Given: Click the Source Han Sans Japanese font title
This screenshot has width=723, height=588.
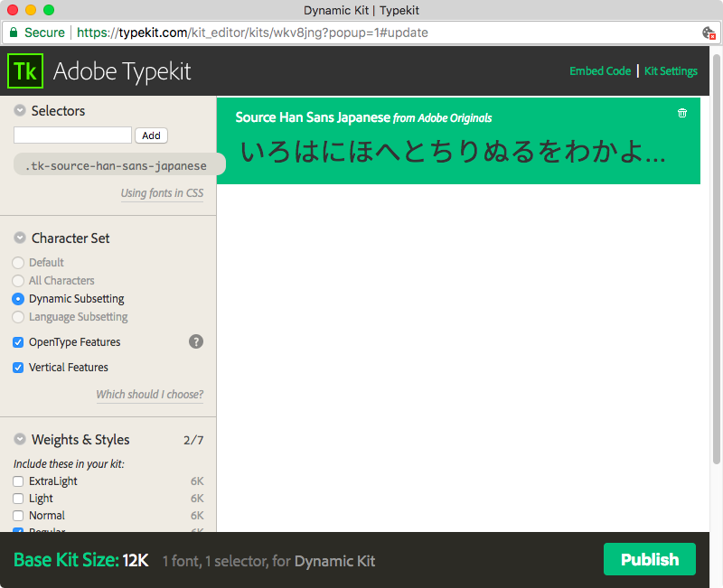Looking at the screenshot, I should (x=313, y=117).
